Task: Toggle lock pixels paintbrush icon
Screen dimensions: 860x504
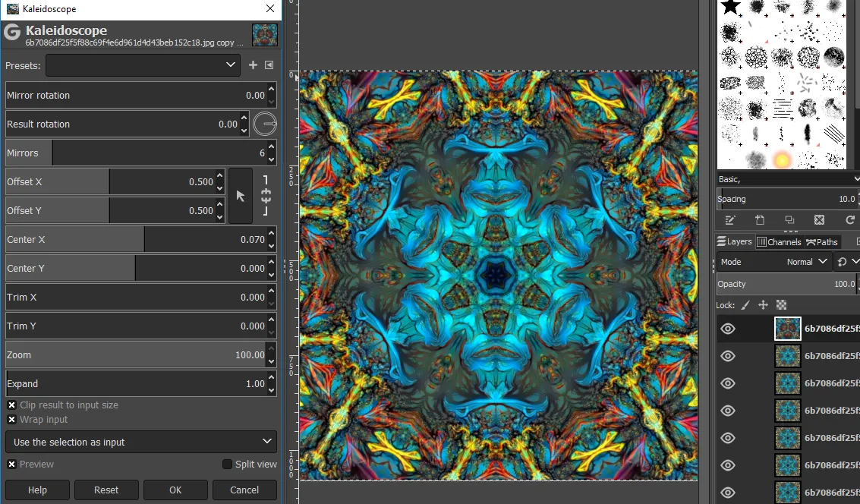Action: (x=745, y=305)
